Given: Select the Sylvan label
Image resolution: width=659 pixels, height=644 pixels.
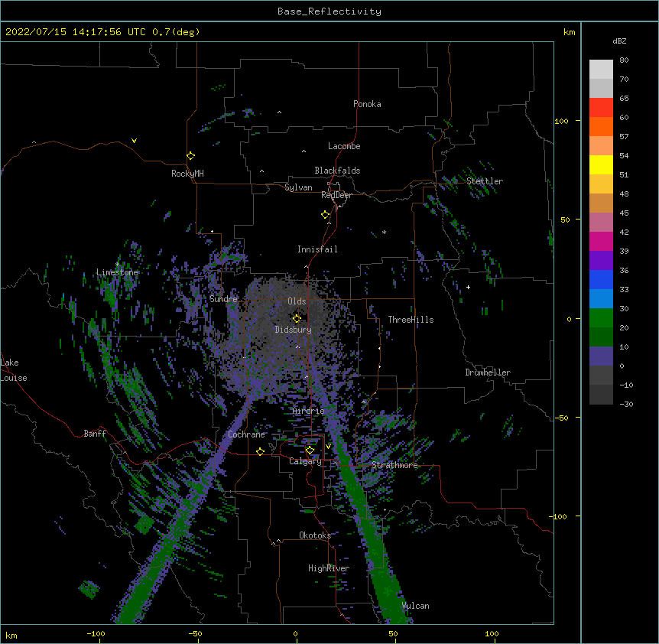Looking at the screenshot, I should pos(298,187).
